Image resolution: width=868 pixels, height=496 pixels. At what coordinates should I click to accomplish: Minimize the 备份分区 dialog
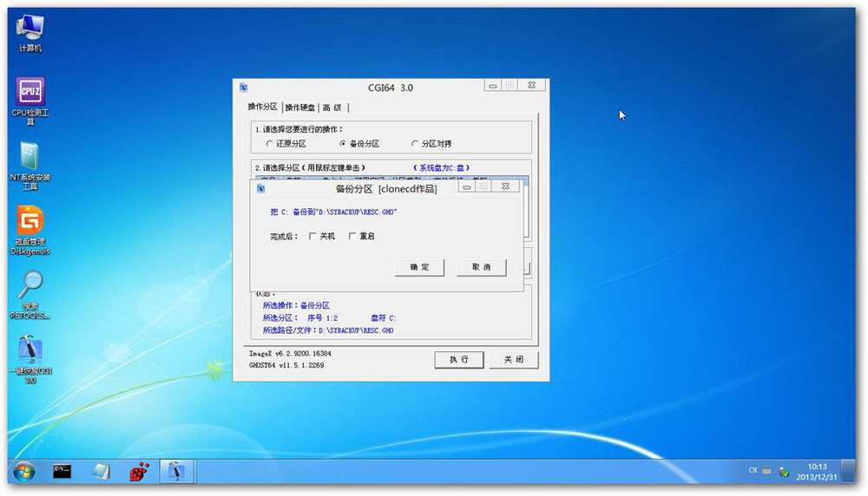pyautogui.click(x=467, y=186)
